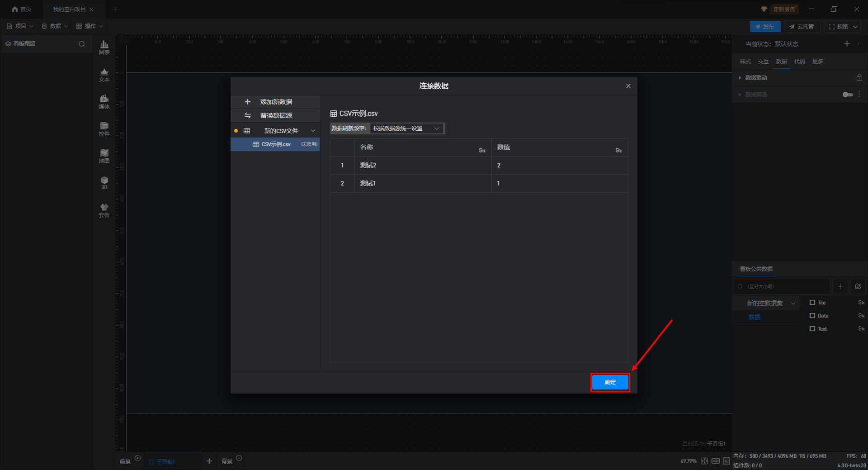Close the 连接数据 dialog with X
The image size is (868, 470).
click(628, 86)
